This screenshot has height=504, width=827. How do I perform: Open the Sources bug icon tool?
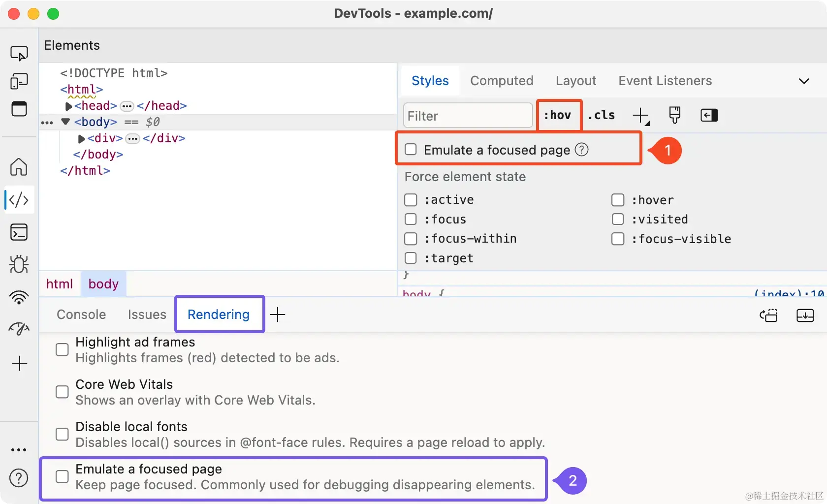pos(19,265)
